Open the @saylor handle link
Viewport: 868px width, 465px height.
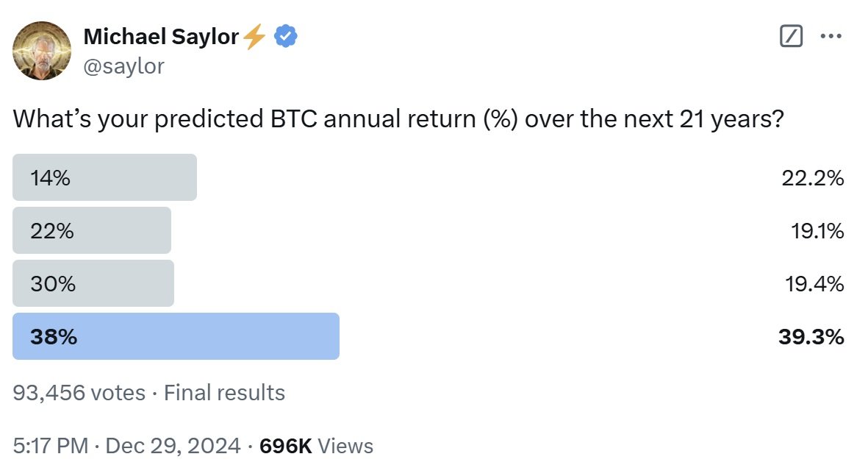pyautogui.click(x=124, y=65)
